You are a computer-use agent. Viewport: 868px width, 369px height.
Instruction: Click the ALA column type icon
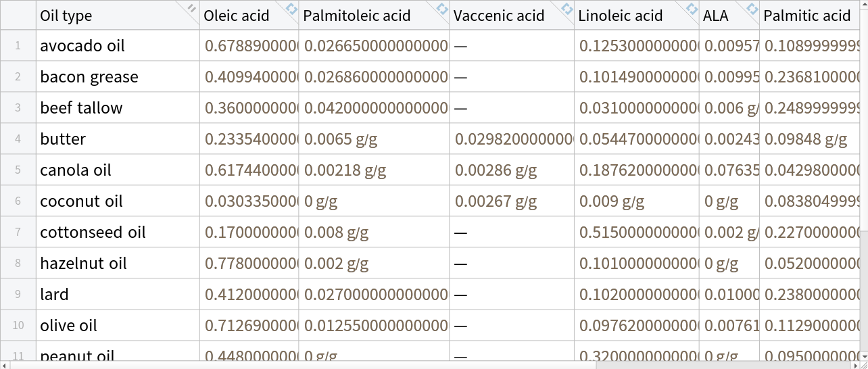[x=752, y=9]
